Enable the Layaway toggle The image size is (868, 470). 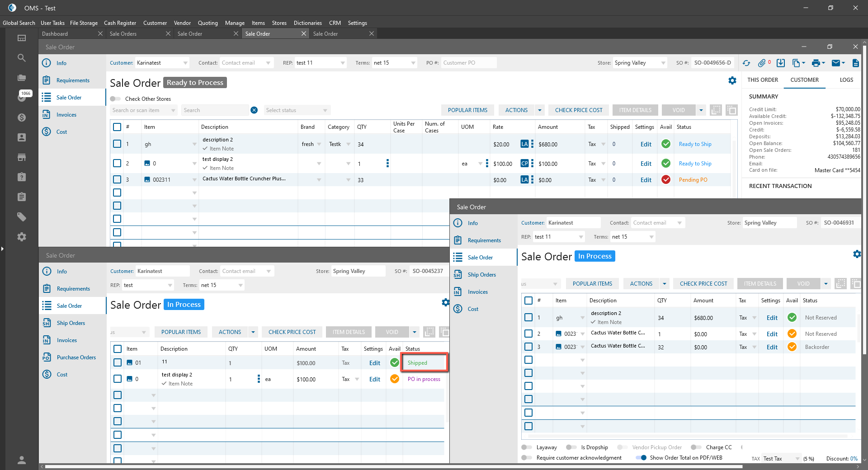point(527,447)
